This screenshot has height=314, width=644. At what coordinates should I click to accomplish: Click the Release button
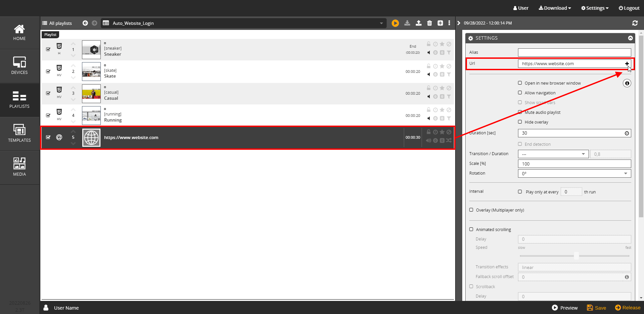(628, 308)
